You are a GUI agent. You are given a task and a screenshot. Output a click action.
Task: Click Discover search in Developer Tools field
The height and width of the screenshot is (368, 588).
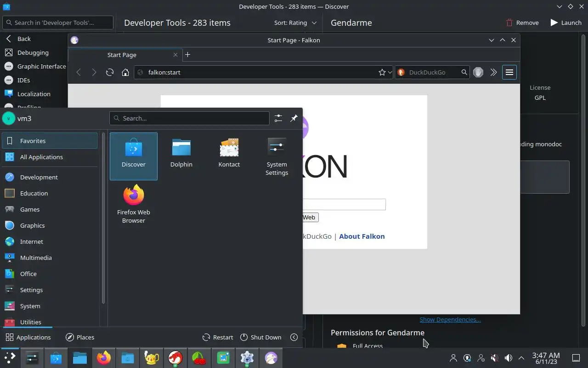[x=57, y=23]
